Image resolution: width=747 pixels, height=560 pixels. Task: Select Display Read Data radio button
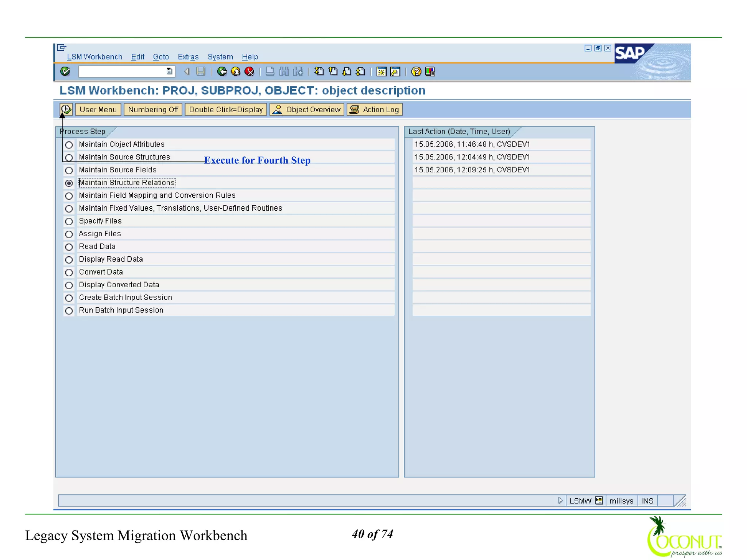point(69,260)
